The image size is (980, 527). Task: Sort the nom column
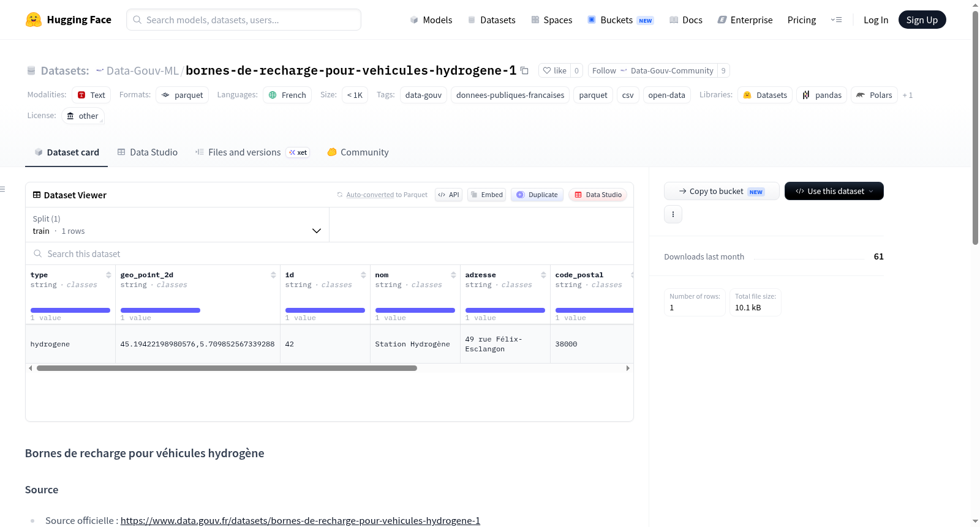click(453, 275)
